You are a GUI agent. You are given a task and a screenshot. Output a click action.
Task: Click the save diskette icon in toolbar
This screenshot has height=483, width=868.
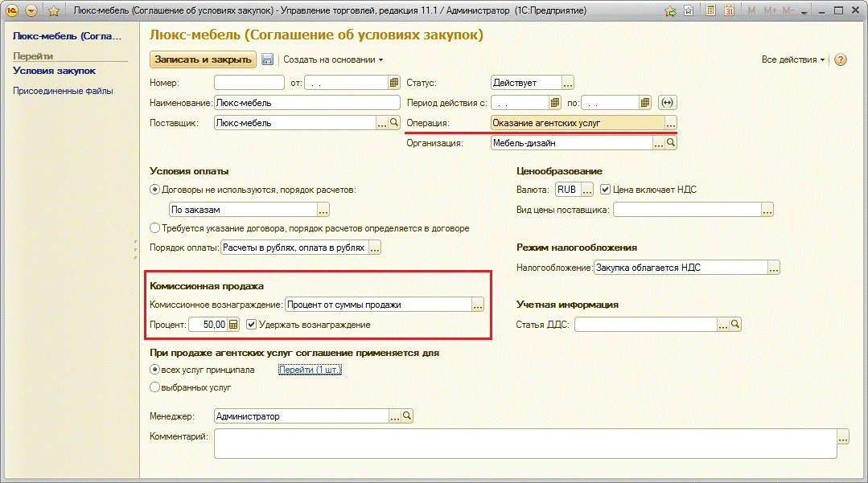pyautogui.click(x=268, y=59)
